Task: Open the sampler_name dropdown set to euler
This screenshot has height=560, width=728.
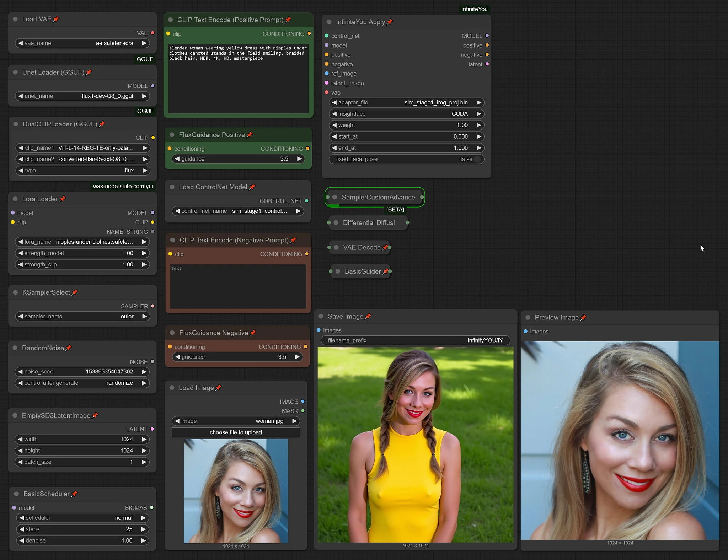Action: pos(82,316)
